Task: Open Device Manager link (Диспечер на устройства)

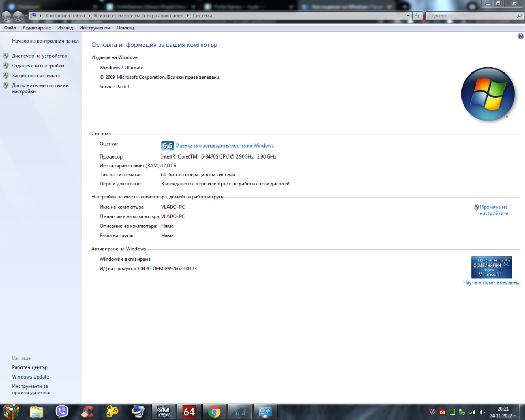Action: pyautogui.click(x=39, y=56)
